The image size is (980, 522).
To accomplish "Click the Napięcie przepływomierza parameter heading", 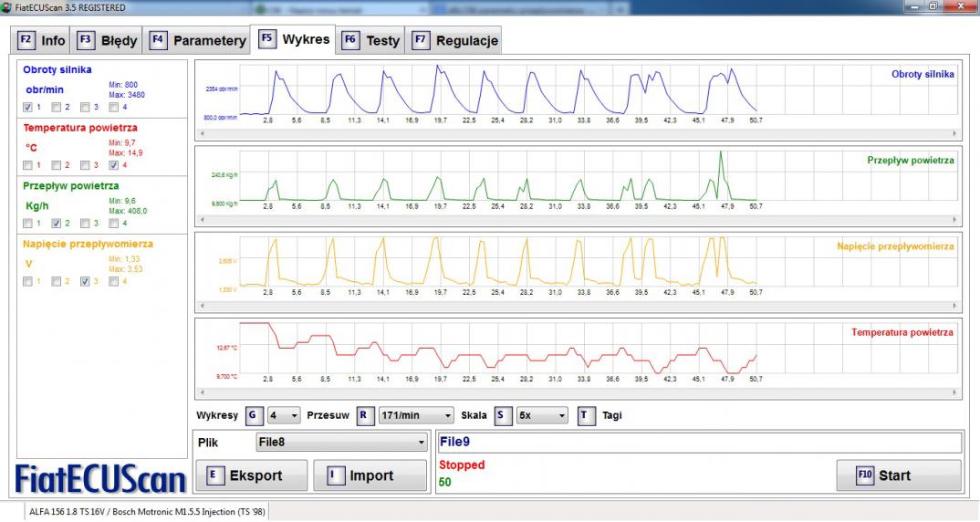I will 89,244.
